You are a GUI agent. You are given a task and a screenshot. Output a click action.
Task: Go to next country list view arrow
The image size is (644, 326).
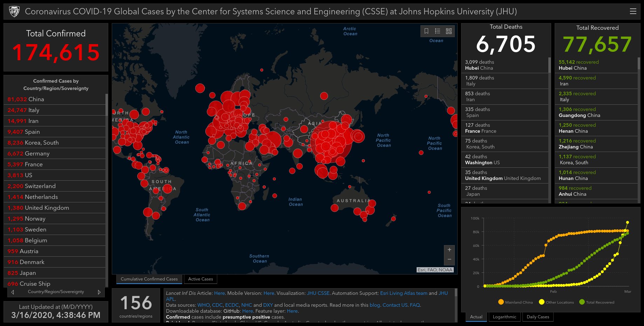point(99,292)
